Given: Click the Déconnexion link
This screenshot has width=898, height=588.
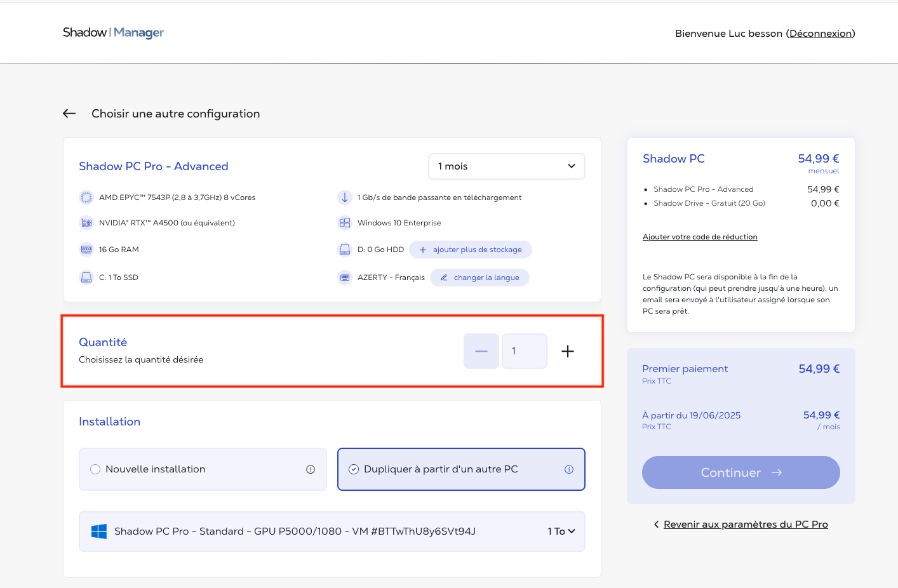Looking at the screenshot, I should pos(821,33).
